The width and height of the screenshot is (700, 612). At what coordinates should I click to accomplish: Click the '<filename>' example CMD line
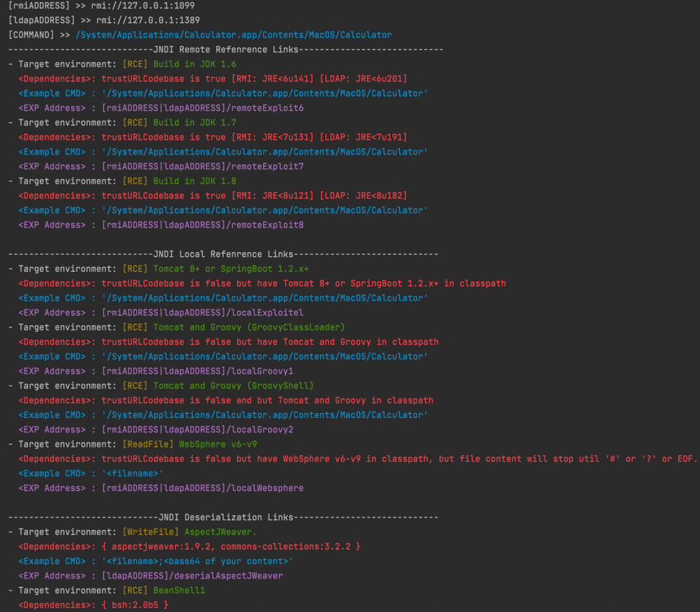pos(91,474)
